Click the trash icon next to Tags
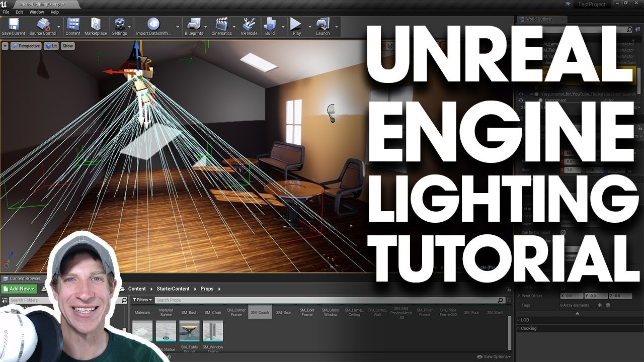This screenshot has width=644, height=362. tap(608, 305)
